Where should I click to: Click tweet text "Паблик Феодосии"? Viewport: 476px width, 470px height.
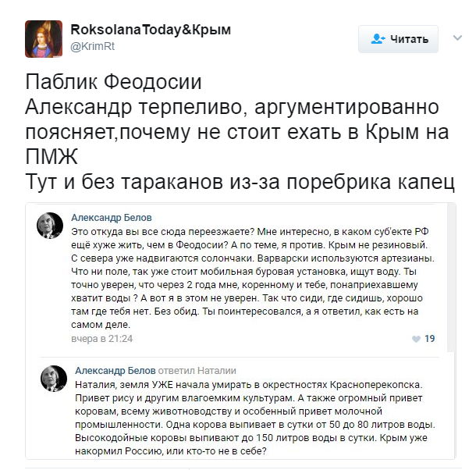coord(113,83)
